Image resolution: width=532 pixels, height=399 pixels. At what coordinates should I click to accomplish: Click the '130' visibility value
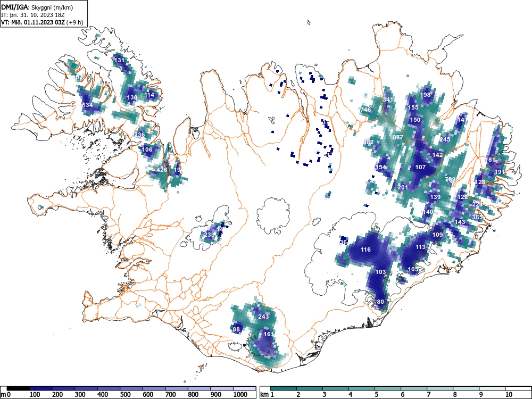click(x=132, y=97)
